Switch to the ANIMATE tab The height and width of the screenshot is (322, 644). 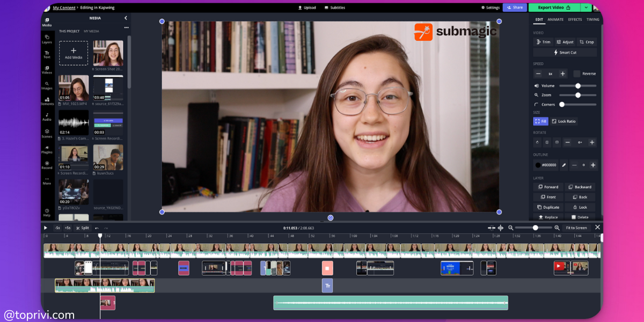[555, 19]
